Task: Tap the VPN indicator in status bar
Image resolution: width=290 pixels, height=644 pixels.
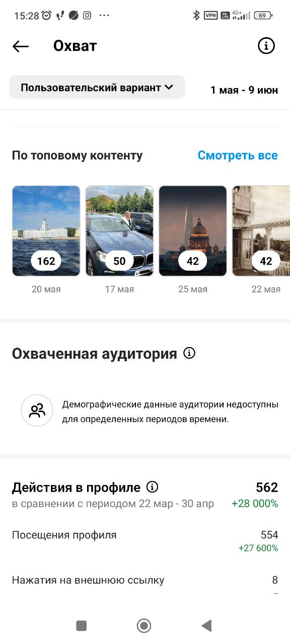Action: pos(210,16)
